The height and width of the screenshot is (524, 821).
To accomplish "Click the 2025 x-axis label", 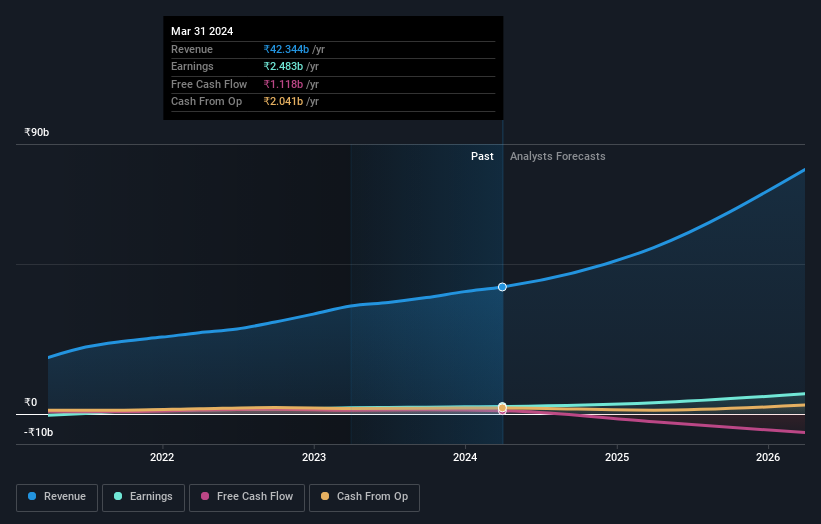I will (x=617, y=457).
